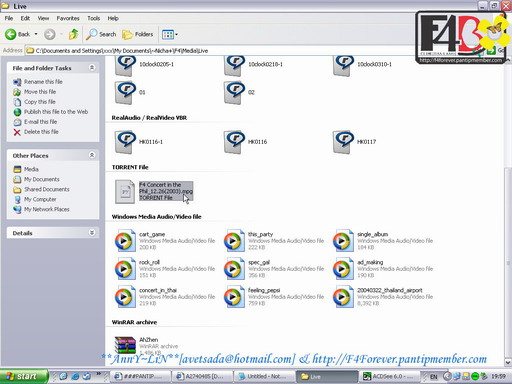This screenshot has width=512, height=384.
Task: Select the RealPlayer file named 01
Action: click(125, 92)
